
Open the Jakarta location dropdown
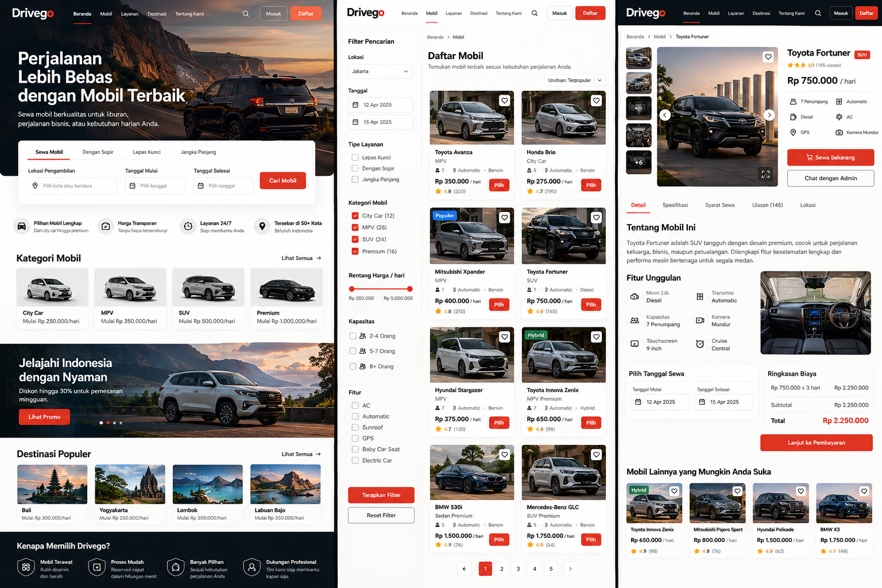pyautogui.click(x=381, y=71)
